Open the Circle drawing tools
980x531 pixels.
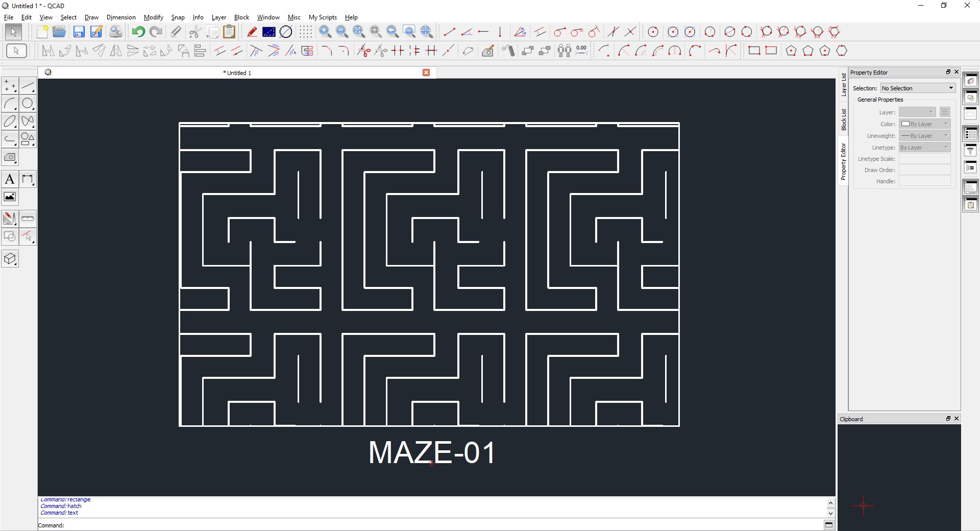click(x=28, y=104)
